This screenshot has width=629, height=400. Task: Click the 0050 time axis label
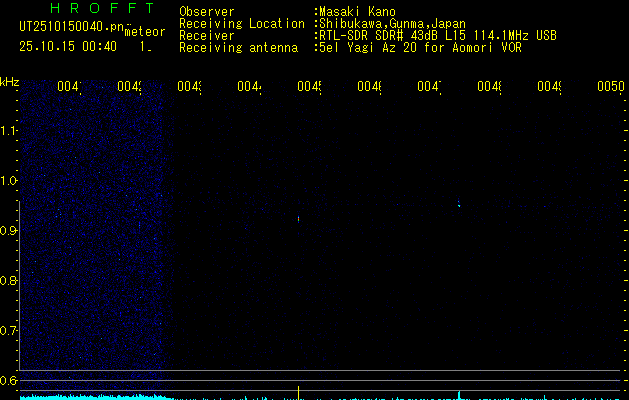click(611, 86)
